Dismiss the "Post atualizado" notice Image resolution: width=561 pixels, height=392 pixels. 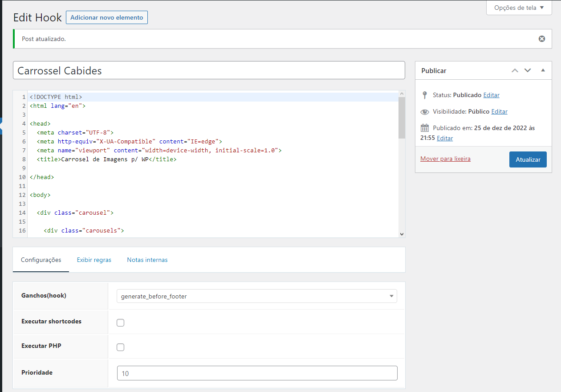tap(541, 39)
